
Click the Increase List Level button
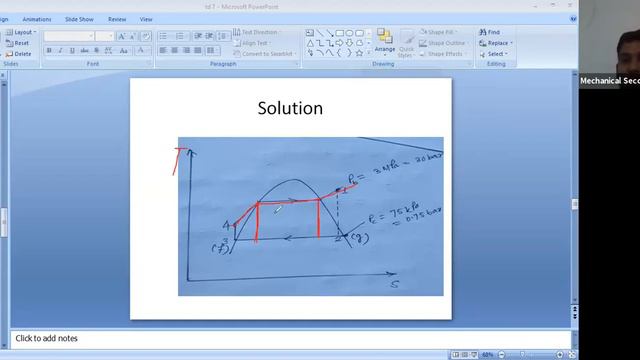pyautogui.click(x=209, y=36)
